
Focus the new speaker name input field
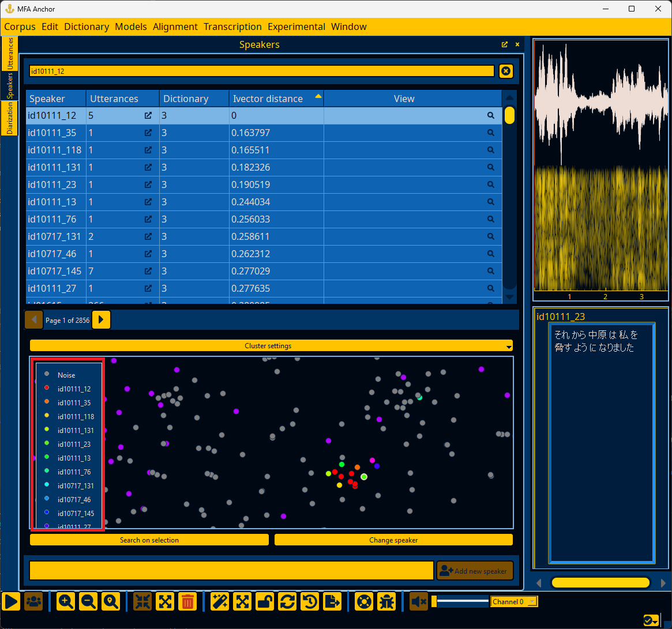[x=231, y=571]
